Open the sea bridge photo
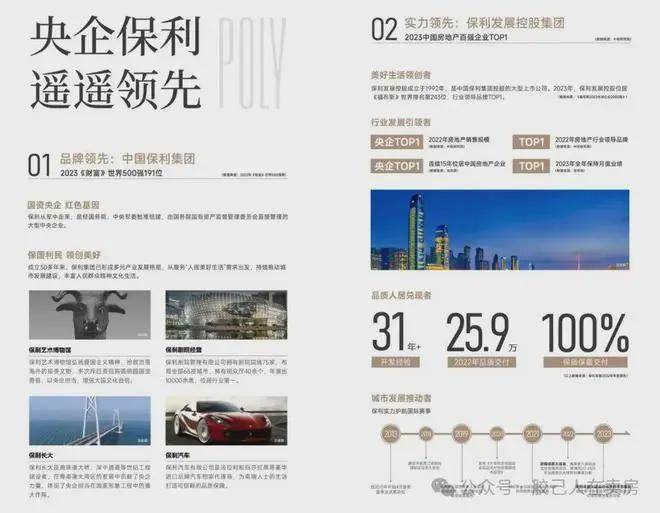660x513 pixels. [x=90, y=420]
